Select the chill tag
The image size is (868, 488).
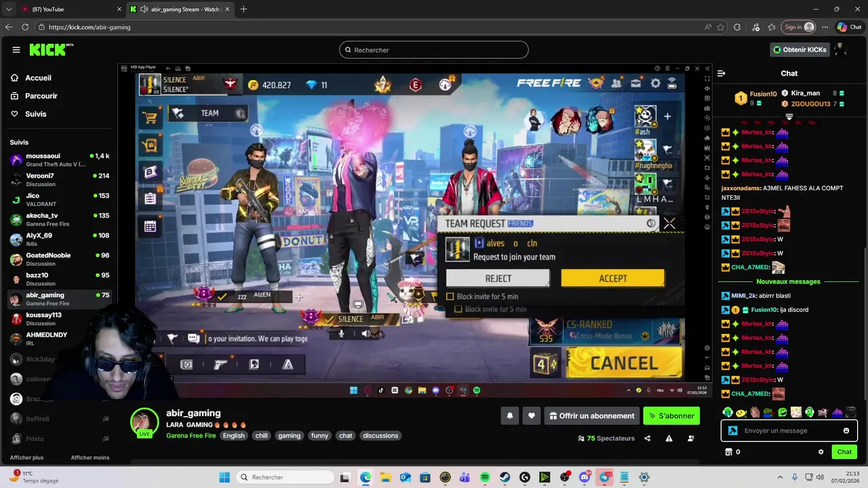coord(261,436)
